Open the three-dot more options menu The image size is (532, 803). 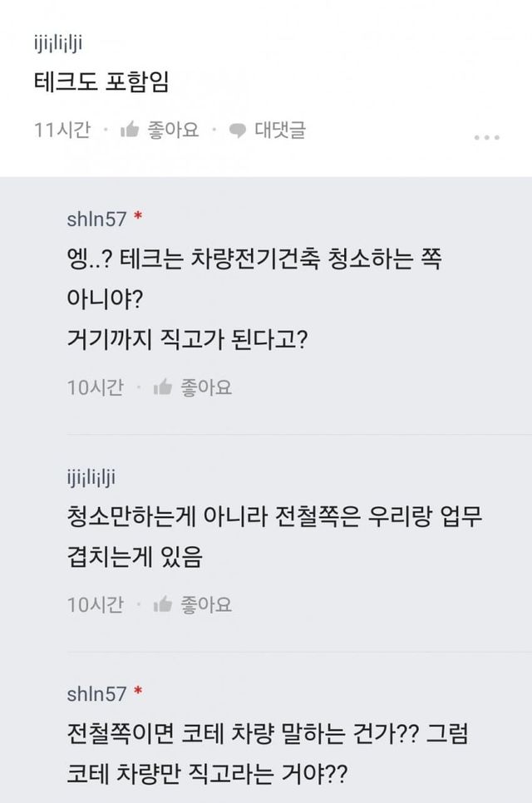click(x=487, y=137)
